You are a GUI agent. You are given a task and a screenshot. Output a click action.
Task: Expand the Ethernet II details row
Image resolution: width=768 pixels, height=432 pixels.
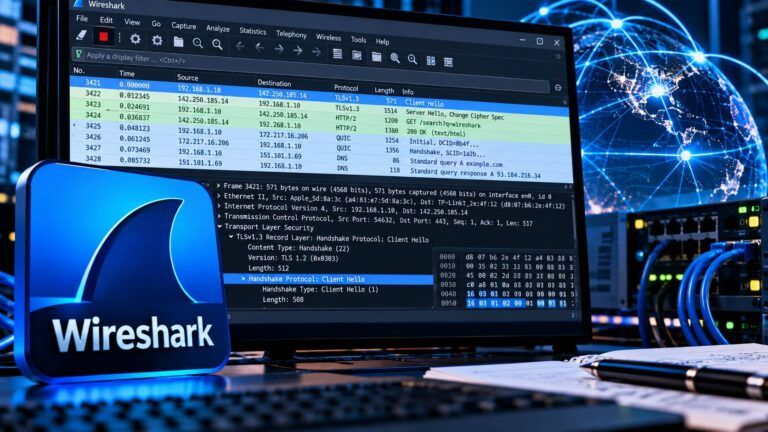click(219, 196)
